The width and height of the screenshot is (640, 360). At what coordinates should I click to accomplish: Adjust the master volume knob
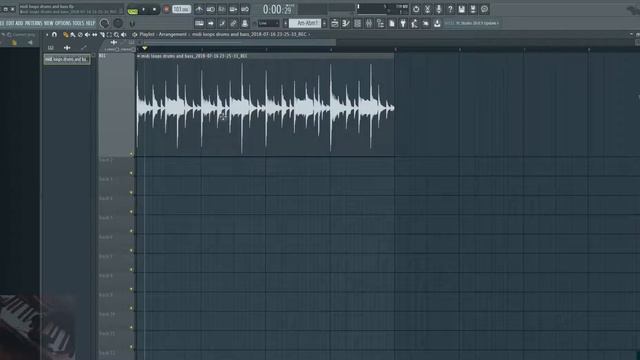click(104, 23)
